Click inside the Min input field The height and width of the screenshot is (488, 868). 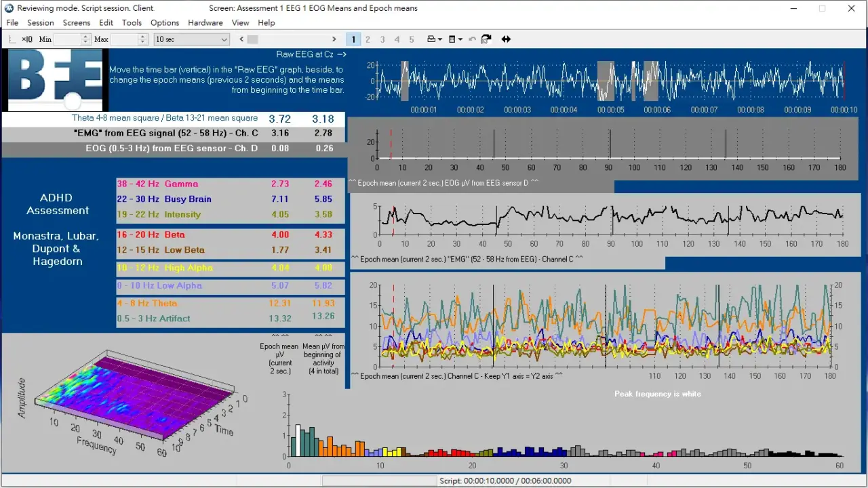click(67, 39)
